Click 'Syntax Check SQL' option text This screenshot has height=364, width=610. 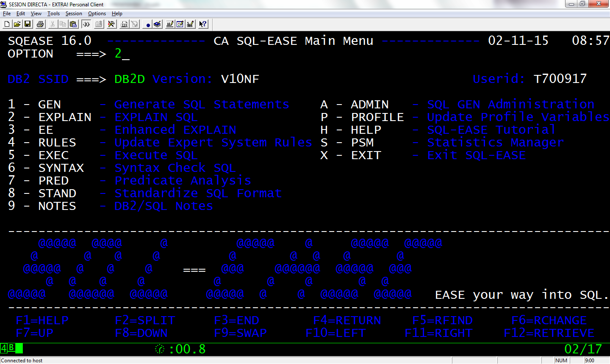[175, 168]
